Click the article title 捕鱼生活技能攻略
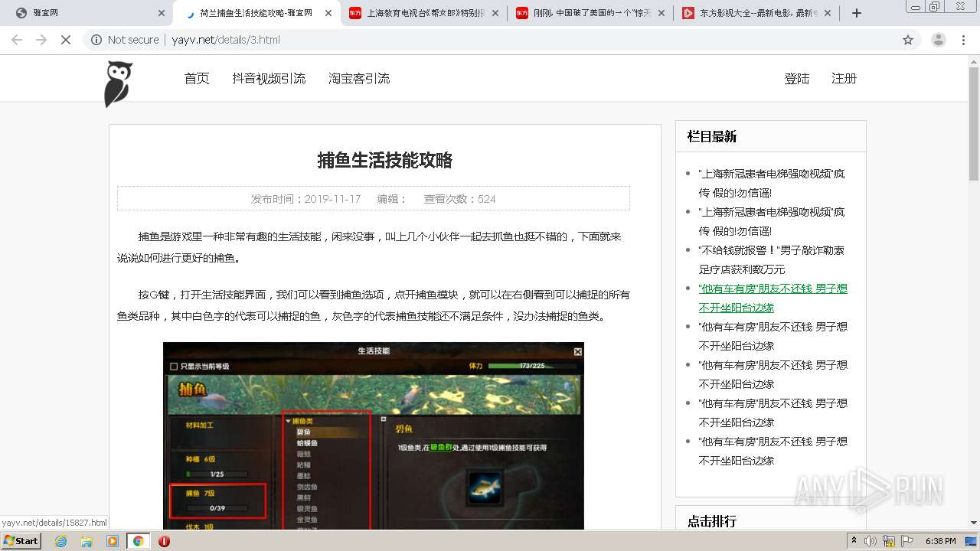The height and width of the screenshot is (551, 980). tap(385, 160)
